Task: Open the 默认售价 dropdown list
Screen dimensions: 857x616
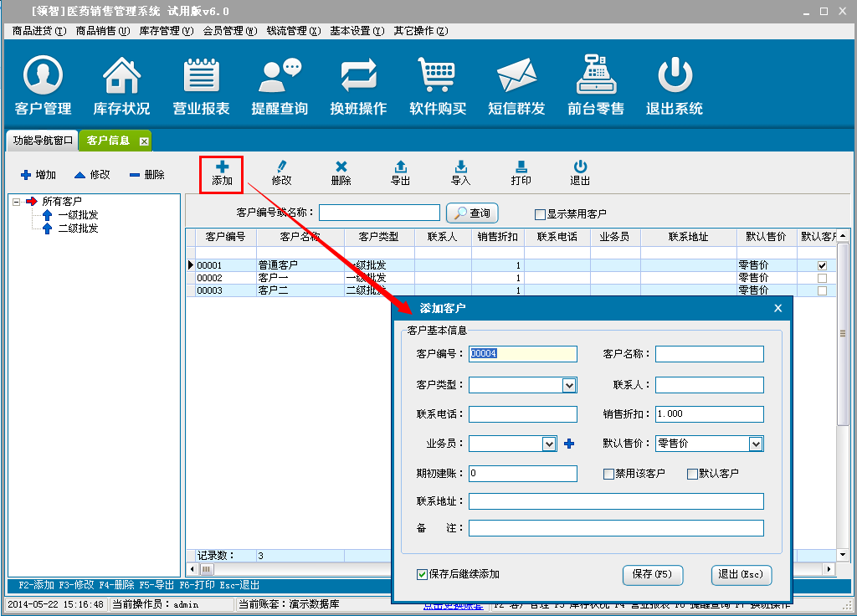Action: point(756,444)
